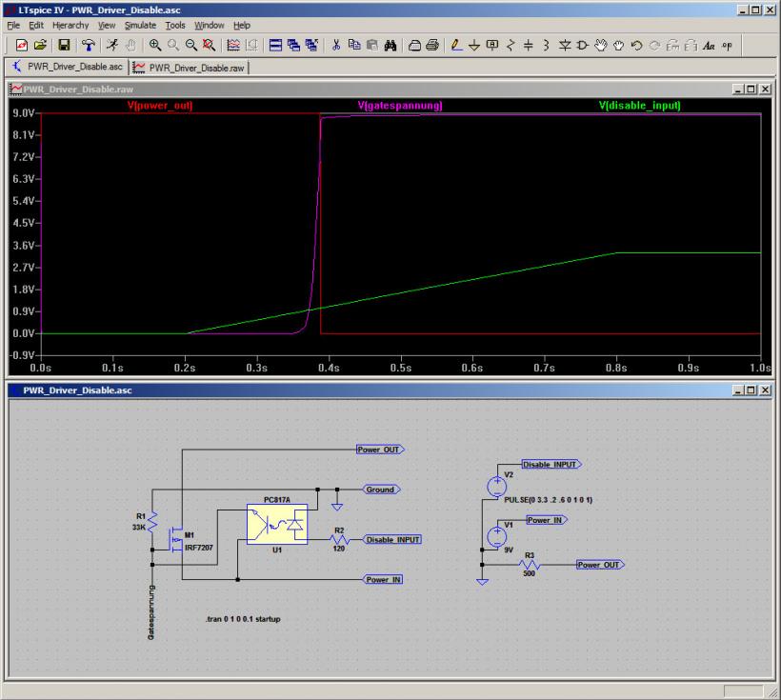Select the Draw Wire pencil tool
Viewport: 781px width, 700px height.
tap(457, 45)
